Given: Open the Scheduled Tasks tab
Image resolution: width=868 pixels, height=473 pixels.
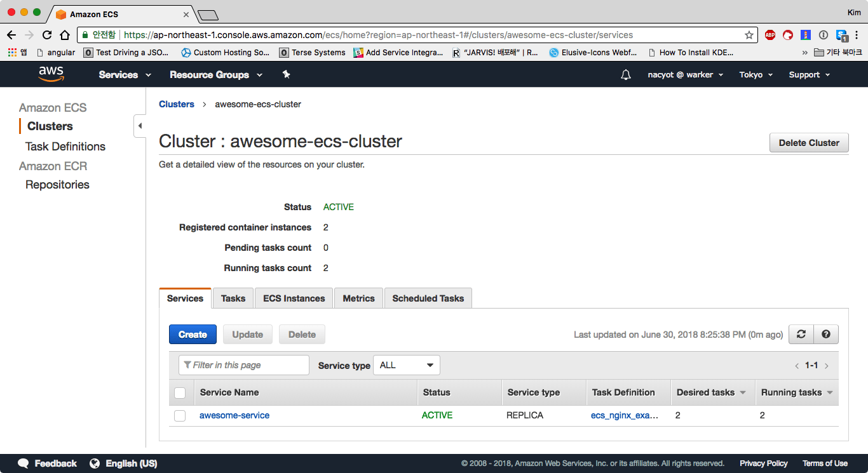Looking at the screenshot, I should coord(428,298).
